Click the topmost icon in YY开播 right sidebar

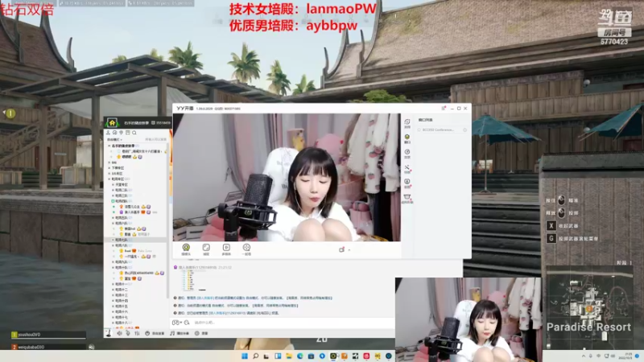[x=407, y=123]
